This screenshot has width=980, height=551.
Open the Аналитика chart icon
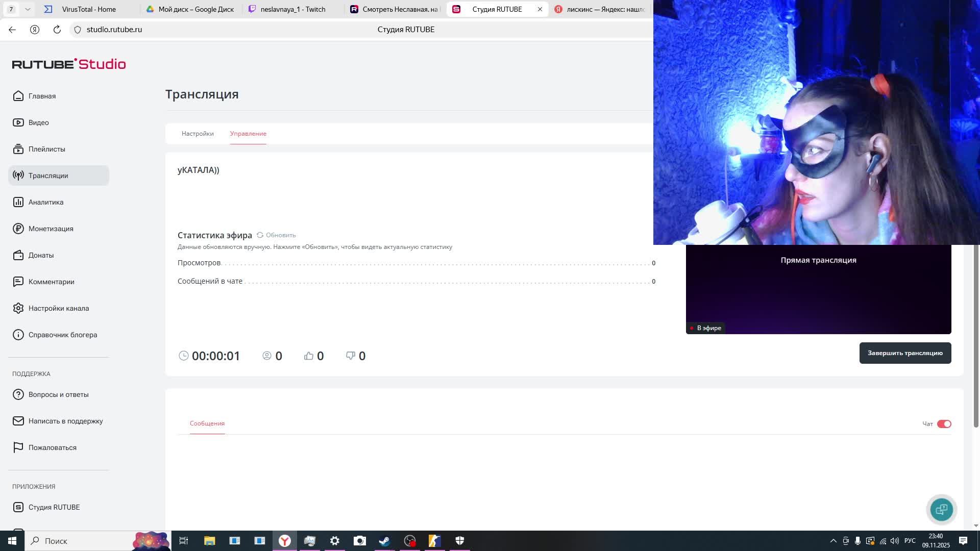tap(18, 202)
